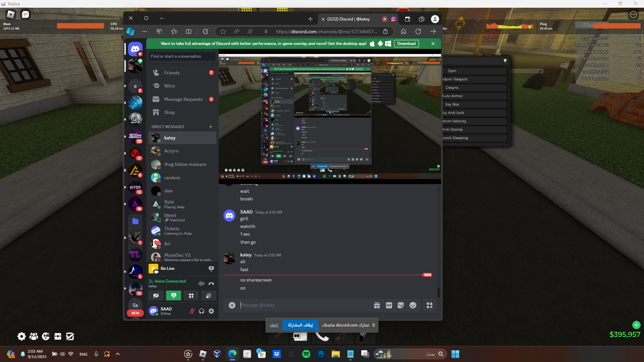
Task: Open Edge profile menu
Action: tap(435, 19)
